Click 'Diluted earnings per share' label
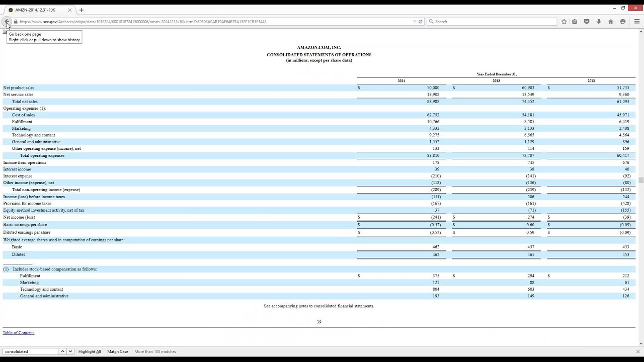Screen dimensions: 644x362 [27, 232]
